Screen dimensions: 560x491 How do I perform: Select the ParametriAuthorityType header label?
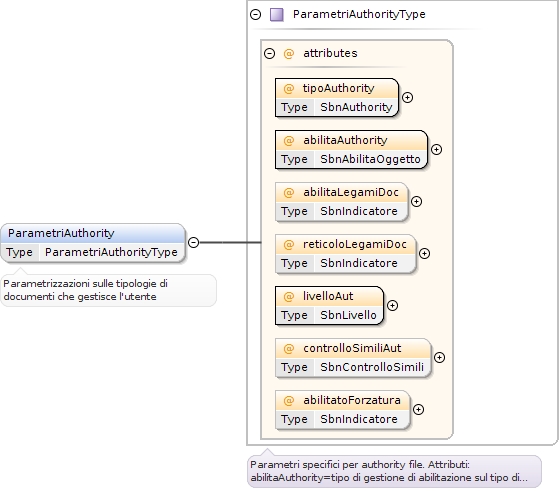click(x=359, y=15)
